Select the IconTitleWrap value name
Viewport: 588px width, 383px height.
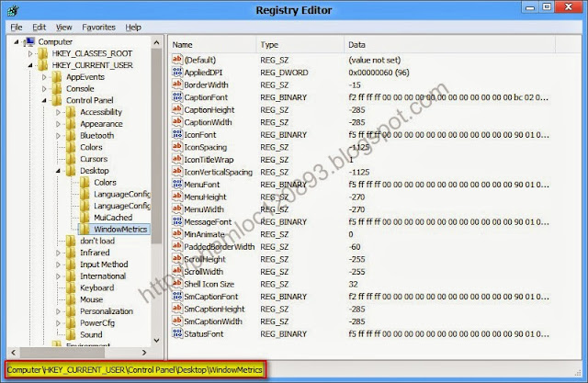(x=209, y=160)
